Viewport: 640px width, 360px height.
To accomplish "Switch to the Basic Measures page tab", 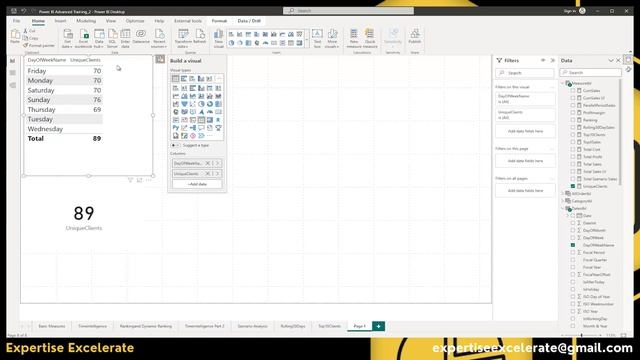I will tap(52, 326).
